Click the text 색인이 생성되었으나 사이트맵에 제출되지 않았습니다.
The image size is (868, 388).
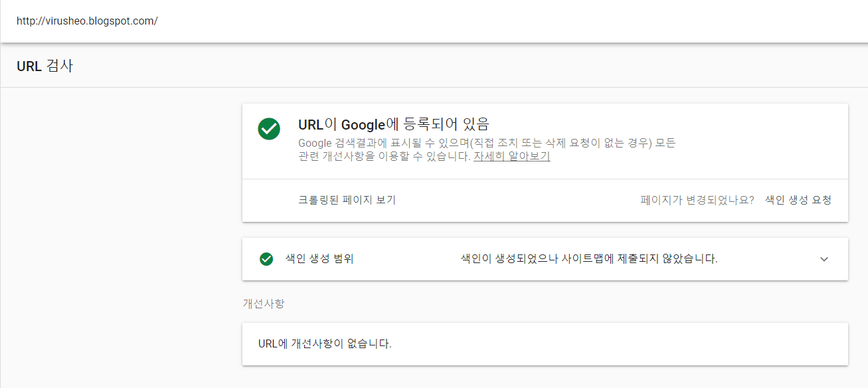(x=589, y=259)
